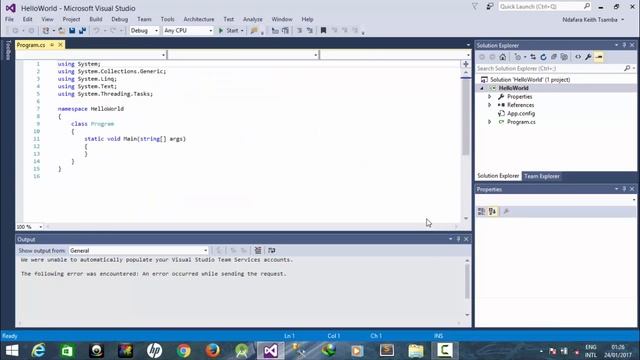Click the Save All icon

point(82,31)
